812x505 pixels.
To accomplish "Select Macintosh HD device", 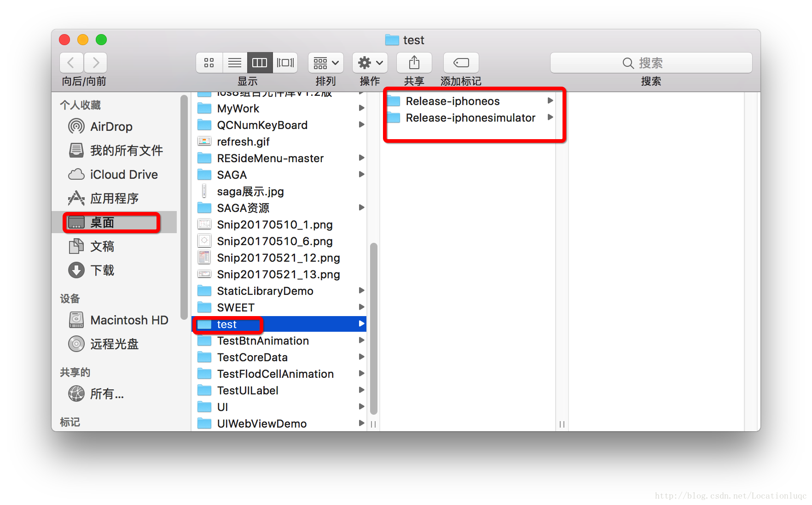I will 115,320.
